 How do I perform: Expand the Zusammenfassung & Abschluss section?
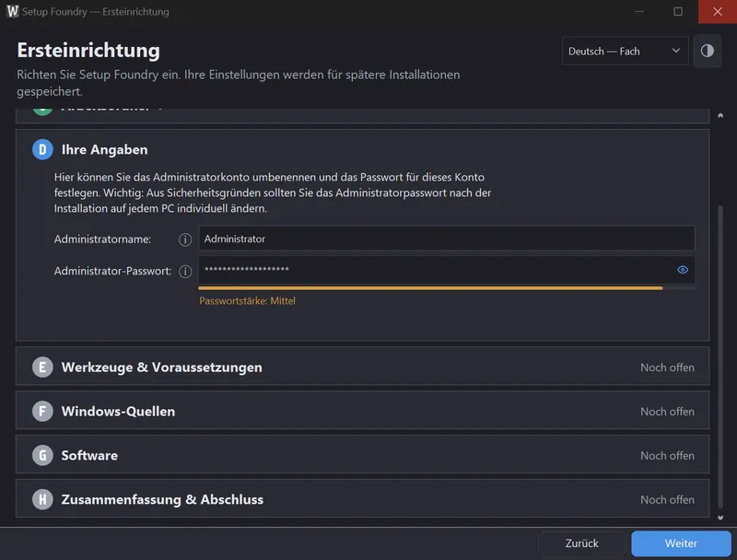[x=362, y=498]
